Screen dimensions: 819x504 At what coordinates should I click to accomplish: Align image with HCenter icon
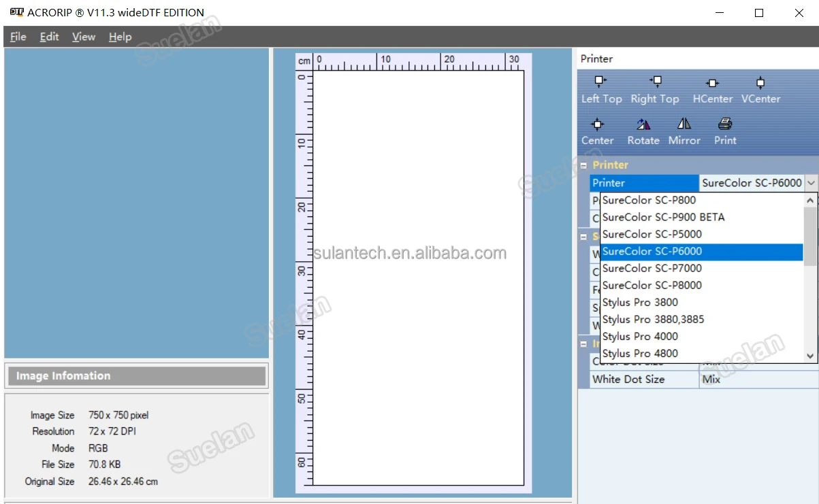coord(712,83)
